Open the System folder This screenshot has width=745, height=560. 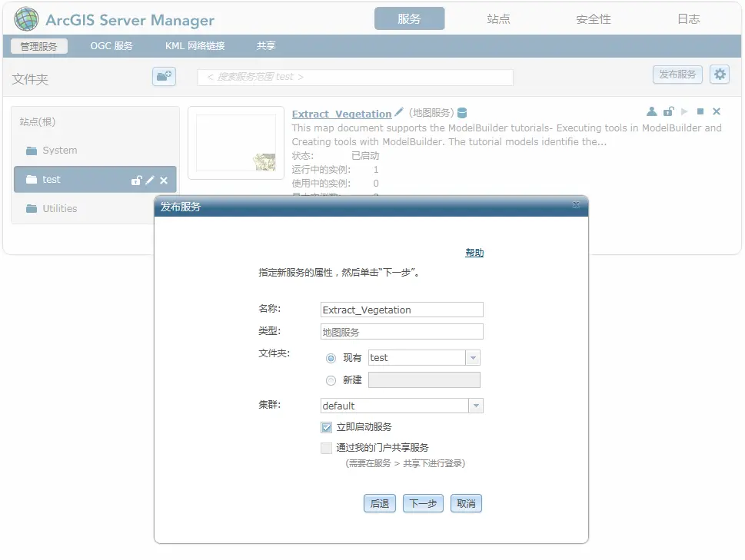tap(59, 151)
